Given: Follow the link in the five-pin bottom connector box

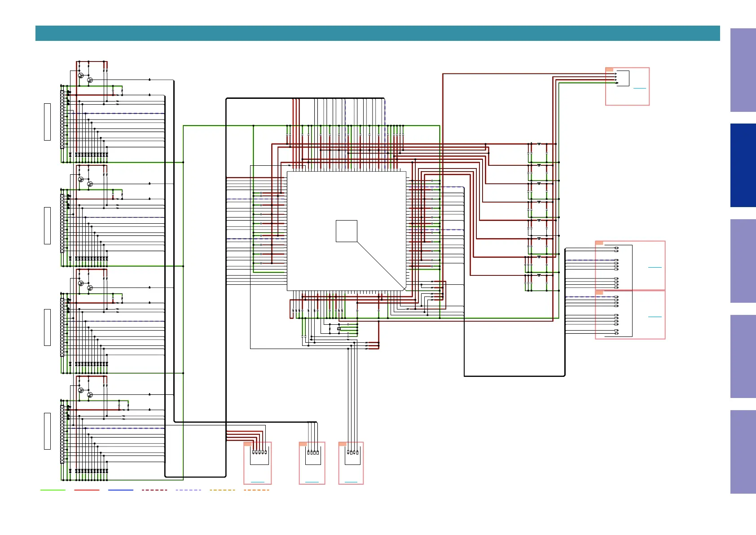Looking at the screenshot, I should point(258,482).
